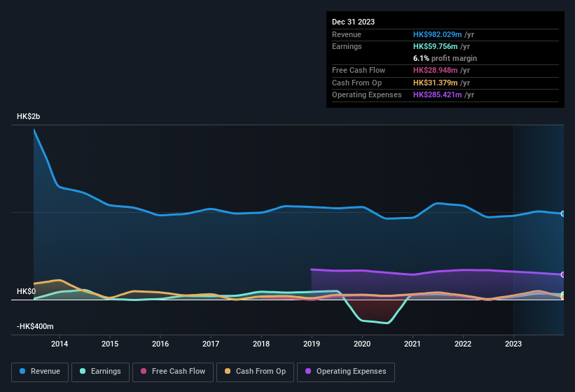The height and width of the screenshot is (392, 575).
Task: Select the 2021 label on time axis
Action: (413, 344)
